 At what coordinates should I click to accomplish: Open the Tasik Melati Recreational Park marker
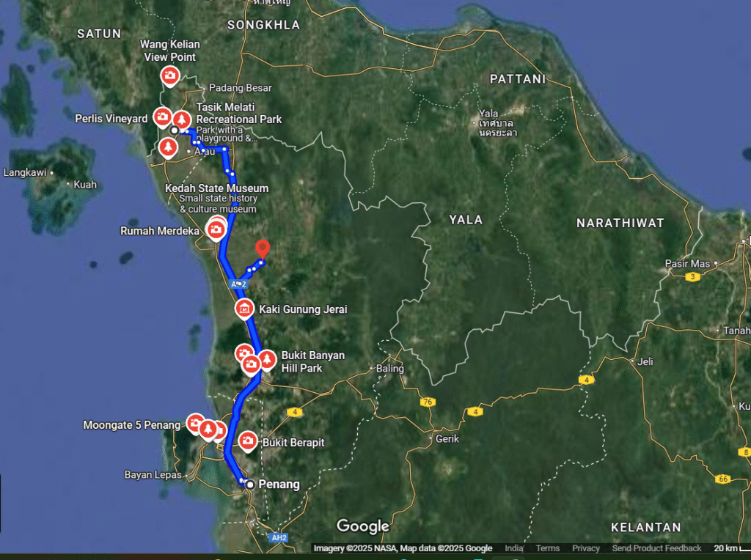pyautogui.click(x=182, y=119)
